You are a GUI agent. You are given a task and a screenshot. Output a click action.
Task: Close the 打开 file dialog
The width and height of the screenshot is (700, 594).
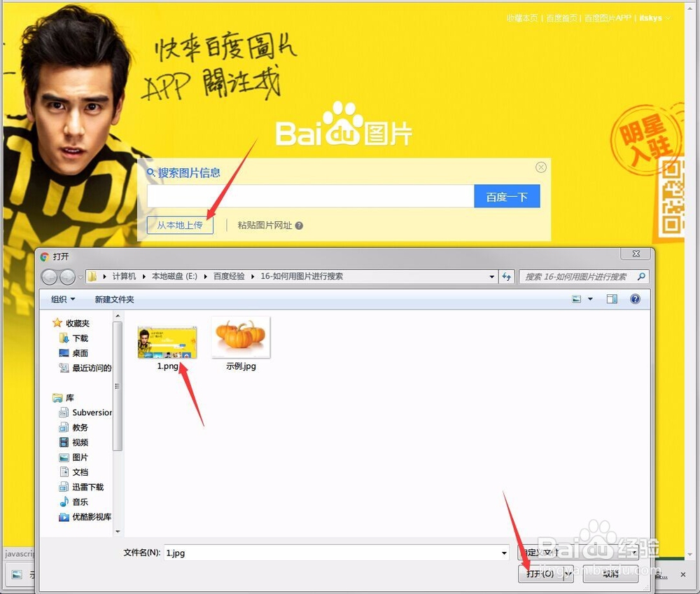(636, 254)
